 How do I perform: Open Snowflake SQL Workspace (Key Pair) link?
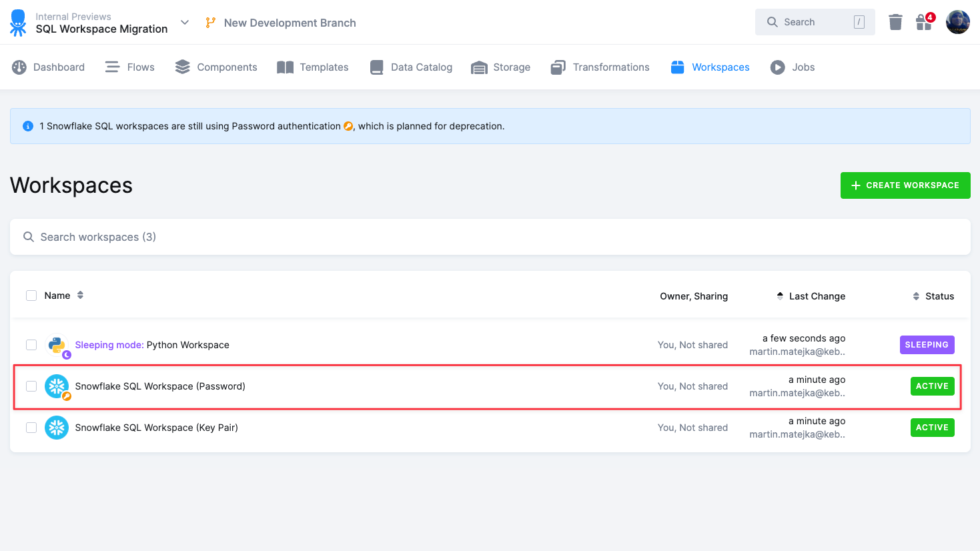[156, 428]
